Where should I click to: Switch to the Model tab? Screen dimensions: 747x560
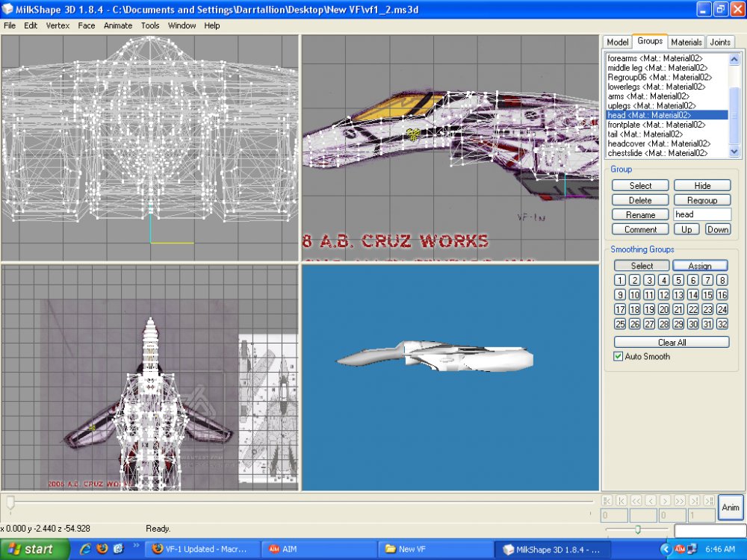coord(618,42)
